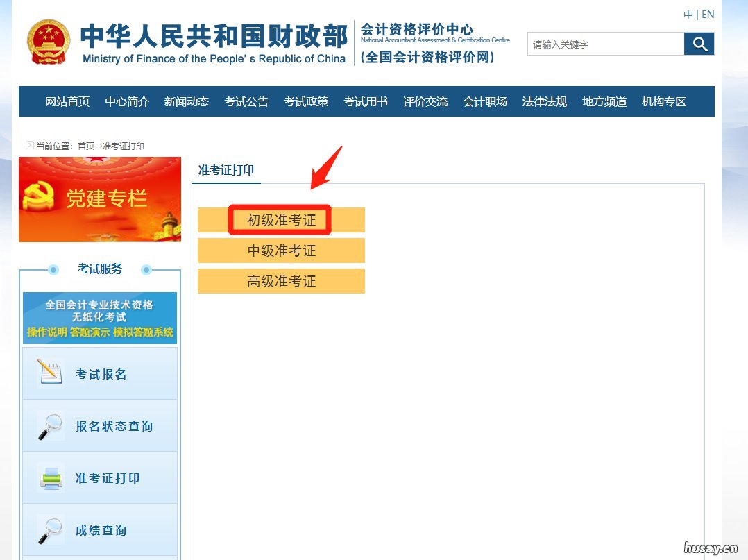
Task: Click the 请输入关键字 search input field
Action: [604, 43]
